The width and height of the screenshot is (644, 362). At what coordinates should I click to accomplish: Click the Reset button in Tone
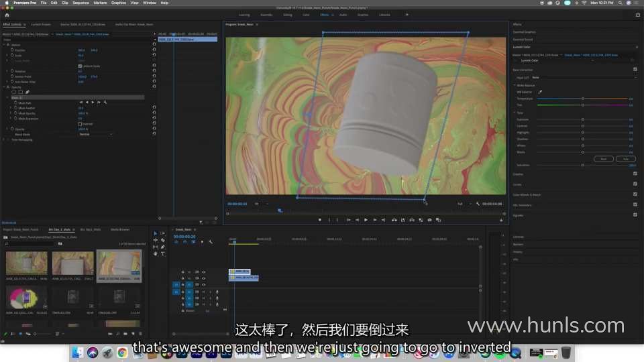603,159
